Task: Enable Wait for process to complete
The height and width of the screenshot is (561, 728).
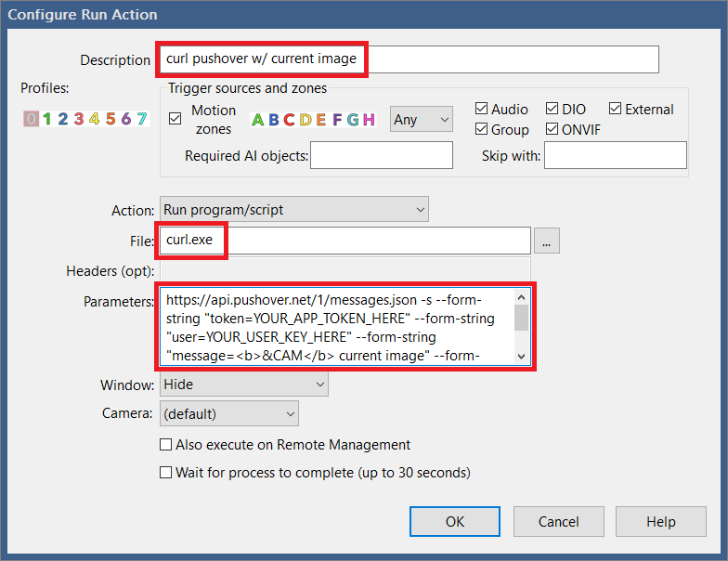Action: click(x=167, y=473)
